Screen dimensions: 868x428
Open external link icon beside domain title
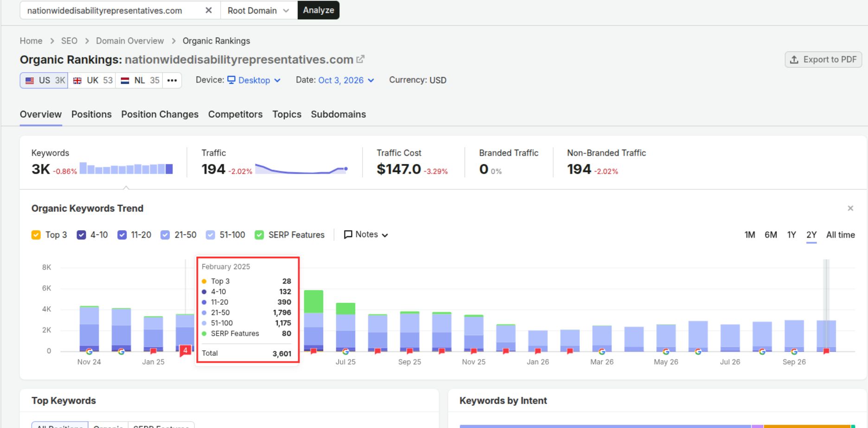(360, 59)
